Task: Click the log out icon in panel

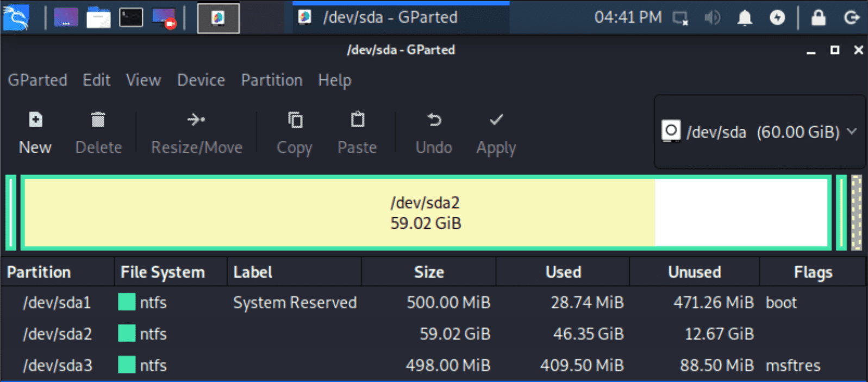Action: point(851,18)
